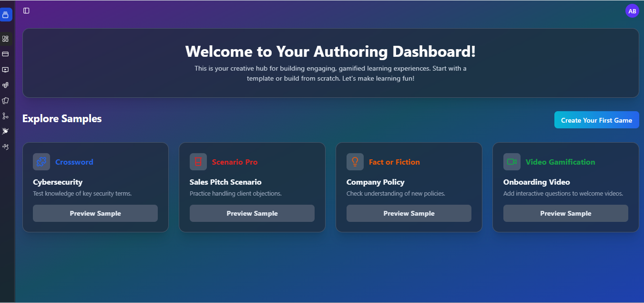Image resolution: width=644 pixels, height=303 pixels.
Task: Toggle the sidebar panel icon
Action: coord(26,10)
